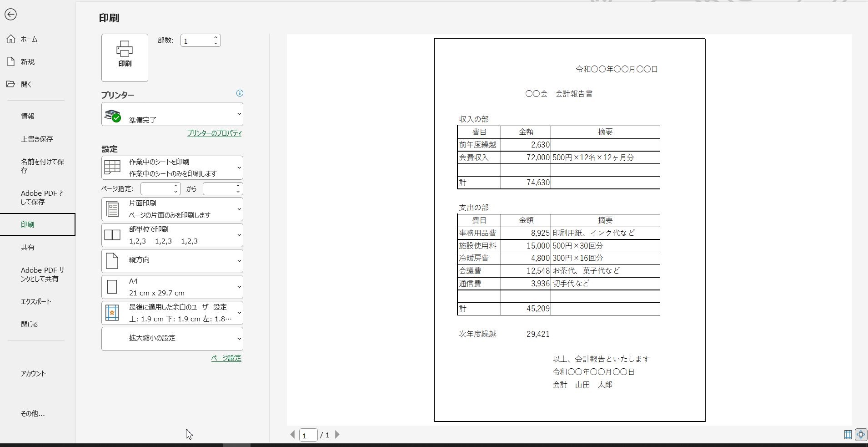Image resolution: width=868 pixels, height=447 pixels.
Task: Click the プリンターのプロパティ link
Action: [x=214, y=133]
